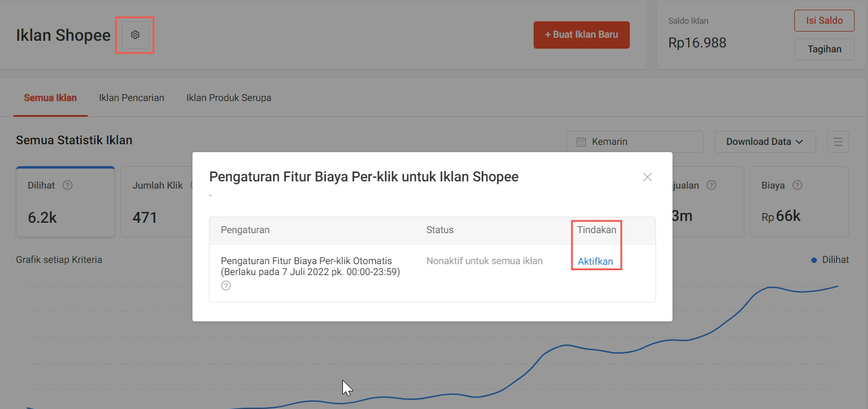Viewport: 868px width, 409px height.
Task: Open the Tagihan button
Action: point(824,49)
